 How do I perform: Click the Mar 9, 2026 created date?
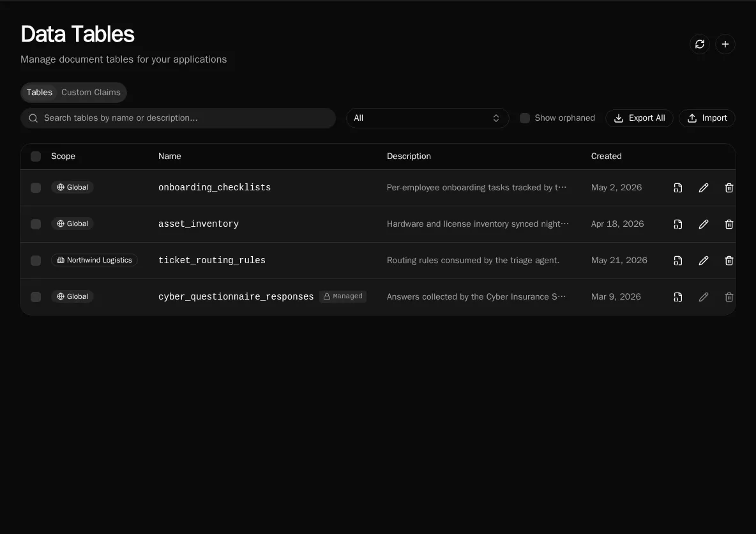(616, 296)
